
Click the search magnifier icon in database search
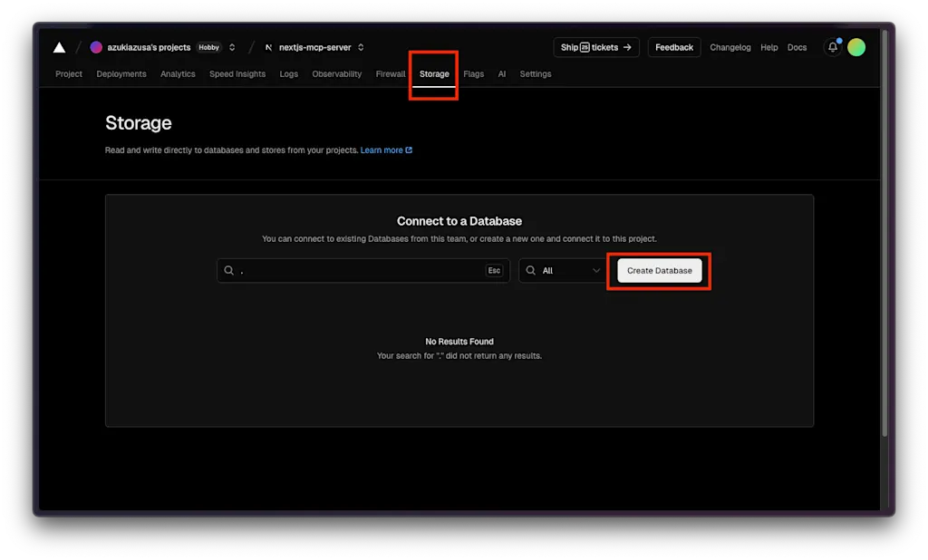229,271
